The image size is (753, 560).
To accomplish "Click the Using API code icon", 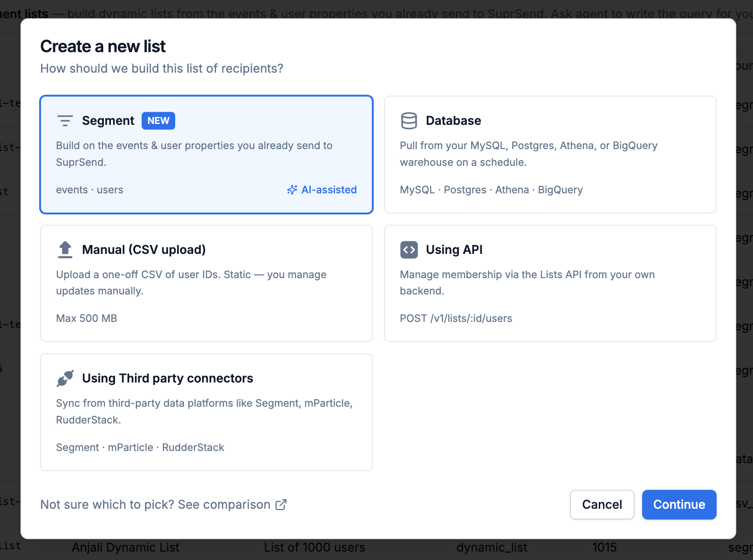I will tap(409, 250).
